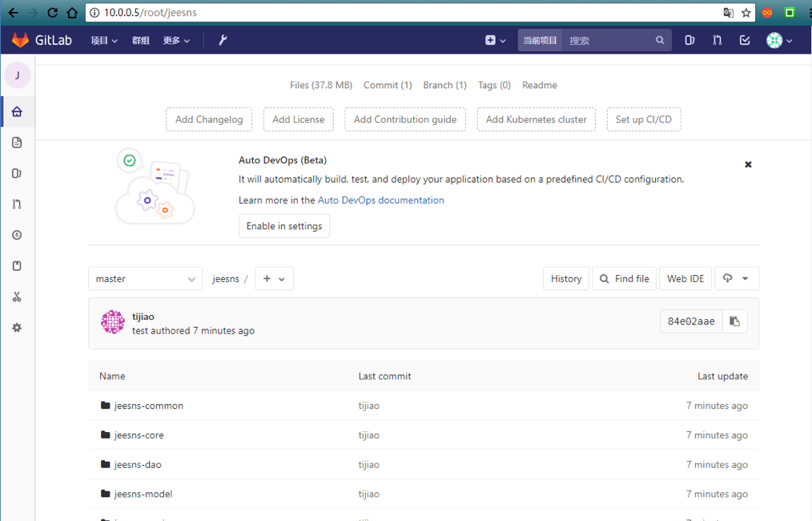Expand the master branch dropdown
Viewport: 812px width, 521px height.
(145, 279)
